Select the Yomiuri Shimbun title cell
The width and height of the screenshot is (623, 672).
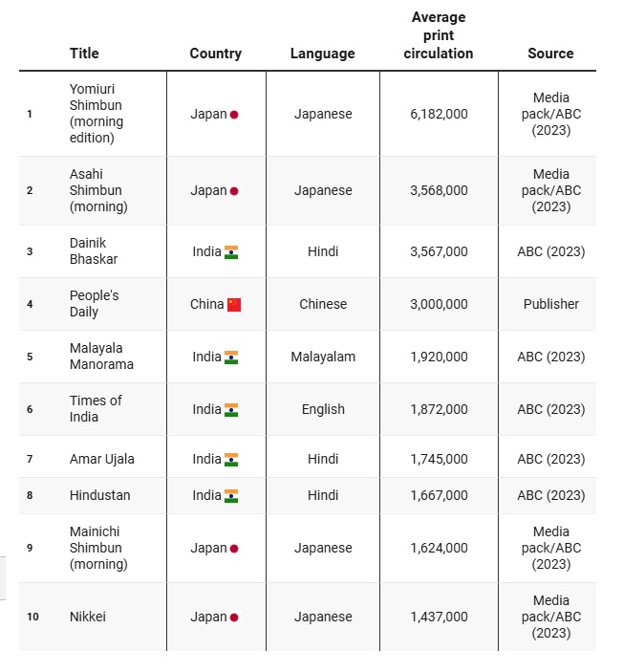coord(97,113)
